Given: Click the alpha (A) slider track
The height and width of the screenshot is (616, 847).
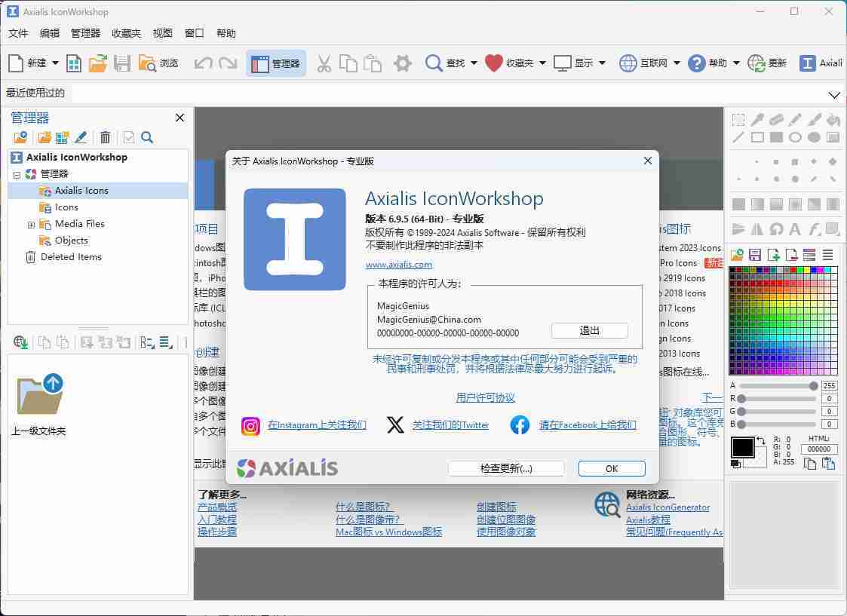Looking at the screenshot, I should click(x=777, y=386).
